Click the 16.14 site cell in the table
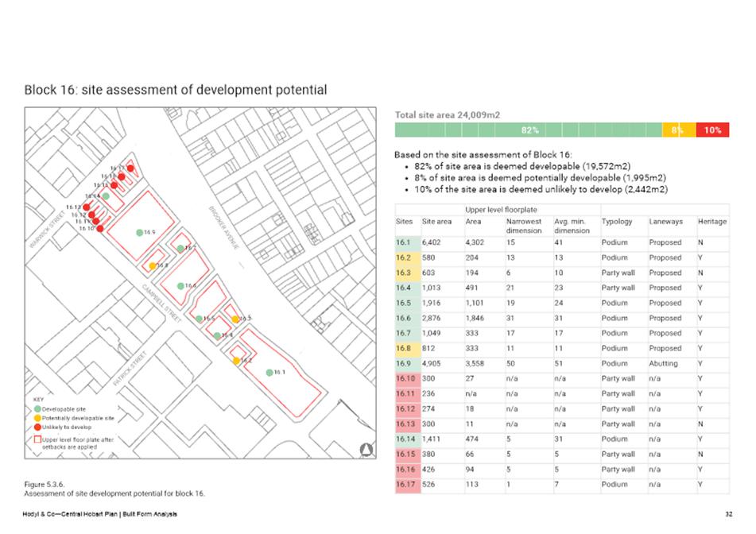The image size is (756, 534). [x=407, y=439]
